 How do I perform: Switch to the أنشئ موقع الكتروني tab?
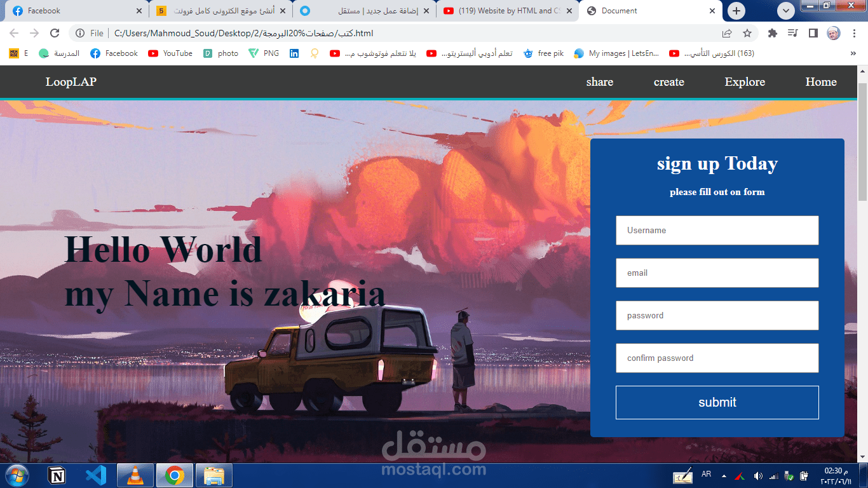[x=221, y=11]
